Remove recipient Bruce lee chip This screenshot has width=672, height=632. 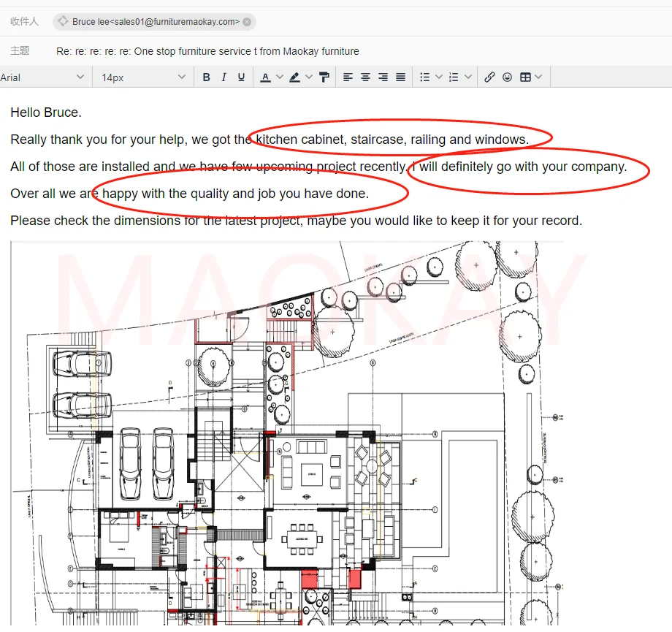pos(247,22)
